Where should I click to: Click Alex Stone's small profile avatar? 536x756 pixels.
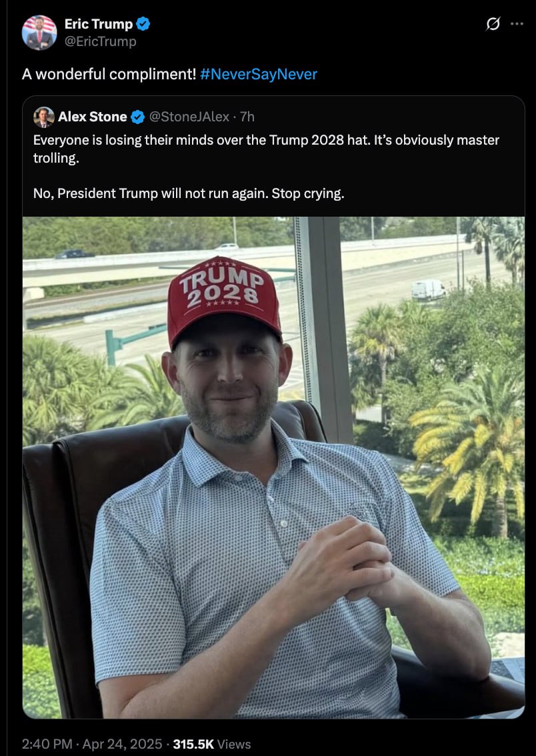44,117
